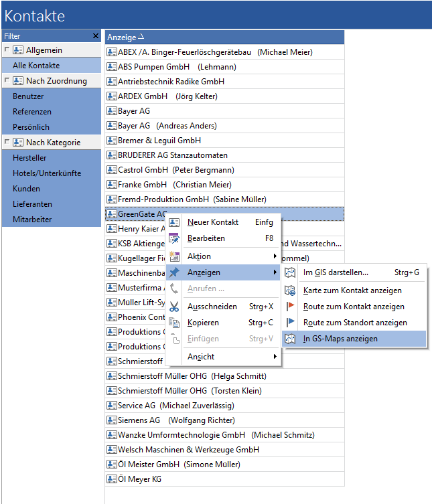Click the red flag Route zum Kontakt icon
Image resolution: width=432 pixels, height=504 pixels.
tap(290, 307)
